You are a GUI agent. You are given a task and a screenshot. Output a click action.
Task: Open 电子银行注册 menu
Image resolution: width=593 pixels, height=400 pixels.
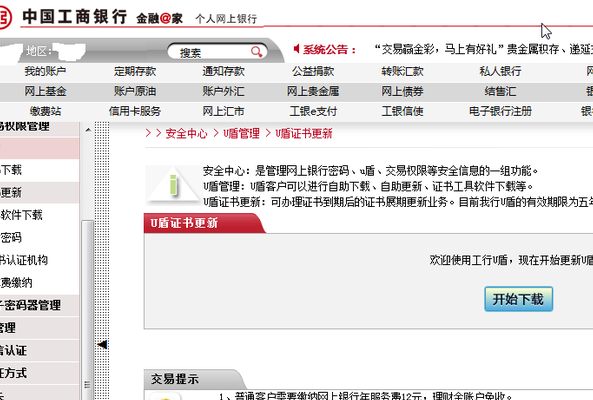coord(500,111)
